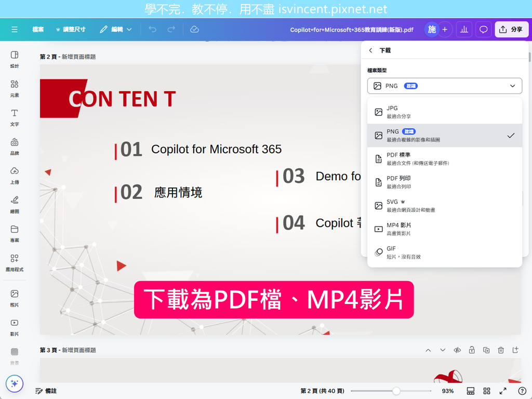Open the 應用程式 apps panel
The height and width of the screenshot is (399, 532).
(15, 262)
